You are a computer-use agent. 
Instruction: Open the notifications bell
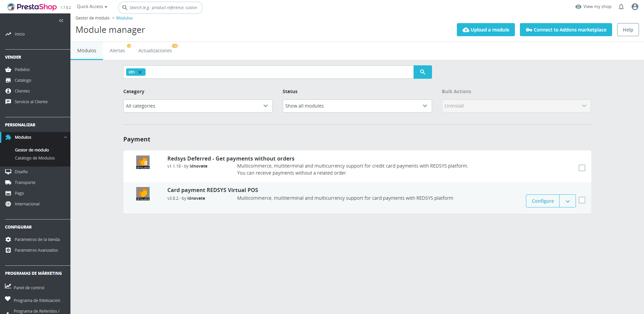tap(621, 7)
